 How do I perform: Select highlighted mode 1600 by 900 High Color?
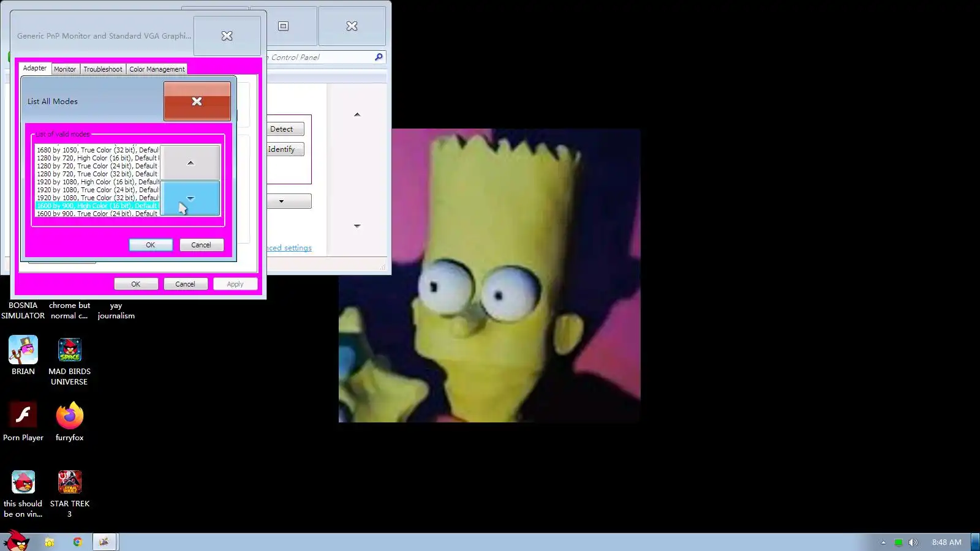(x=97, y=206)
